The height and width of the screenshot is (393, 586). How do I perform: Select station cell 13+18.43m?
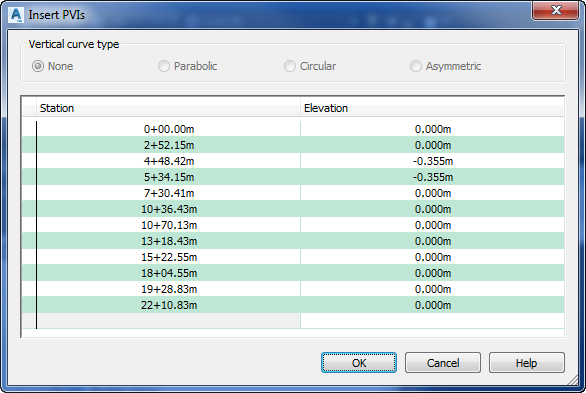pyautogui.click(x=169, y=241)
